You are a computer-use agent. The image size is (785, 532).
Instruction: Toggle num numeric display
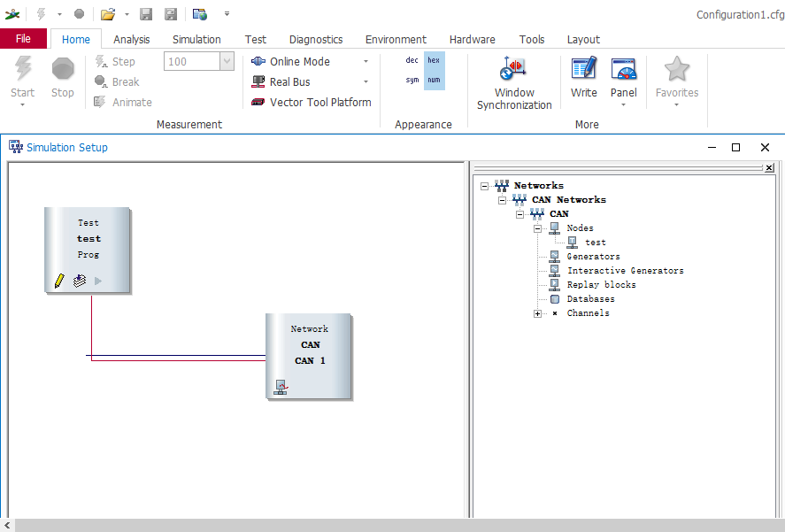(x=434, y=80)
